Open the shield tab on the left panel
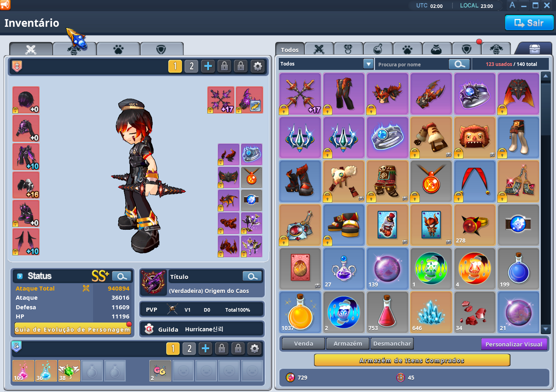The image size is (556, 392). (161, 49)
